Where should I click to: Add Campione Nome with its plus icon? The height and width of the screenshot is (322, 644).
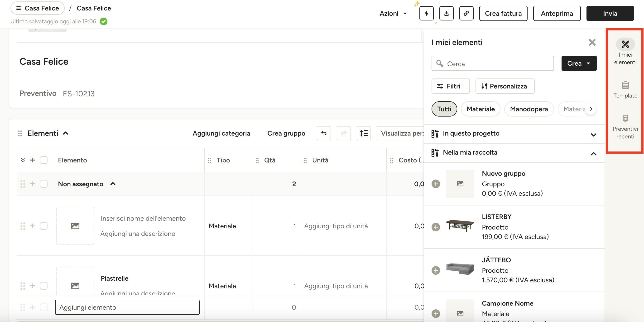click(436, 313)
